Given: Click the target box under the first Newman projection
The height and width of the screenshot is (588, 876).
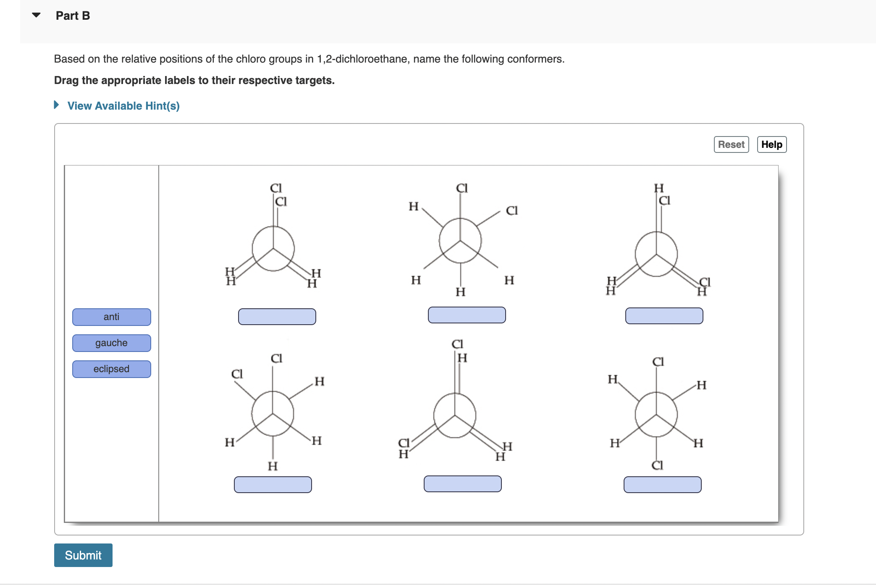Looking at the screenshot, I should click(277, 316).
